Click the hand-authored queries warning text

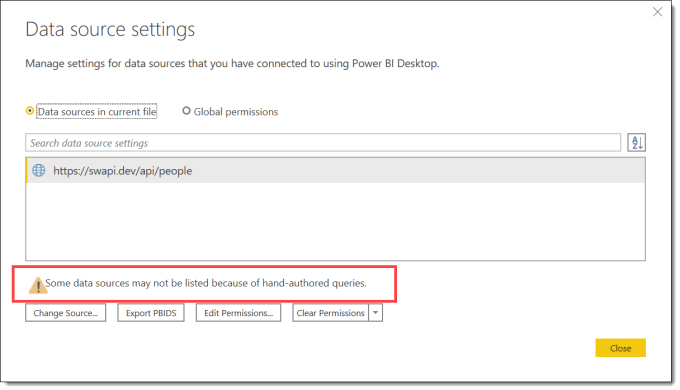pos(206,283)
